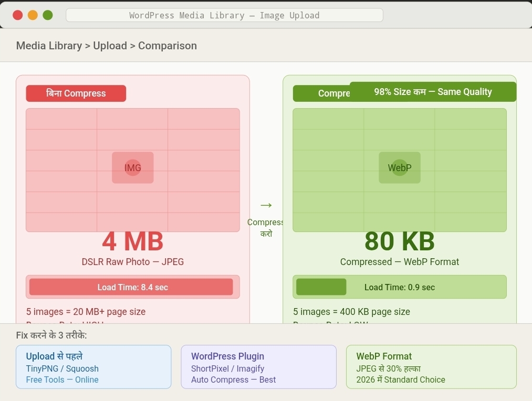Click Auto Compress — Best text
Image resolution: width=532 pixels, height=401 pixels.
[233, 379]
